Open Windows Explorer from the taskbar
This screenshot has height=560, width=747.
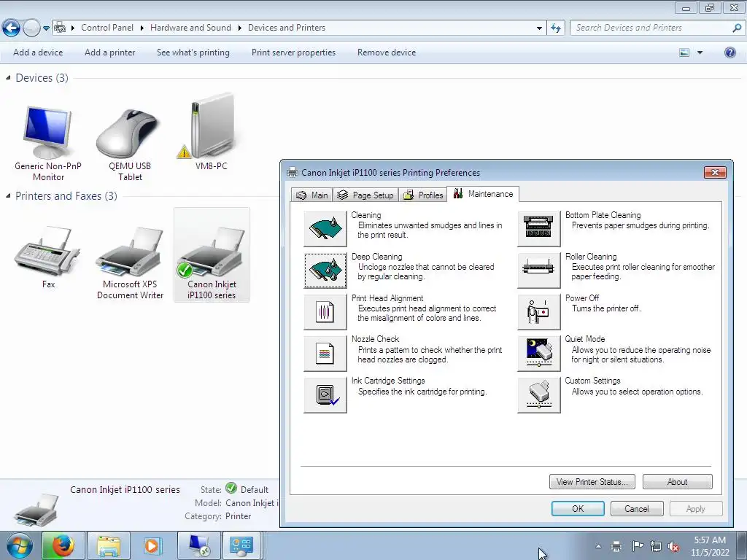point(109,545)
